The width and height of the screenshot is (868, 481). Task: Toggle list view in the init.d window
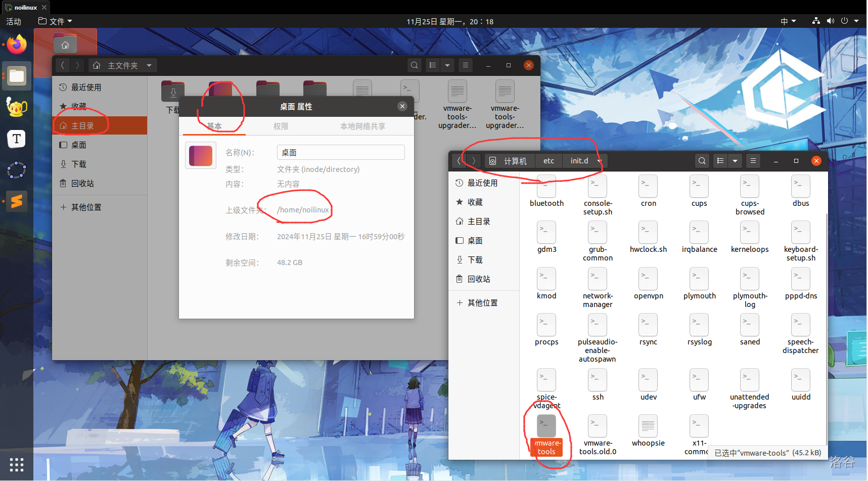tap(720, 161)
